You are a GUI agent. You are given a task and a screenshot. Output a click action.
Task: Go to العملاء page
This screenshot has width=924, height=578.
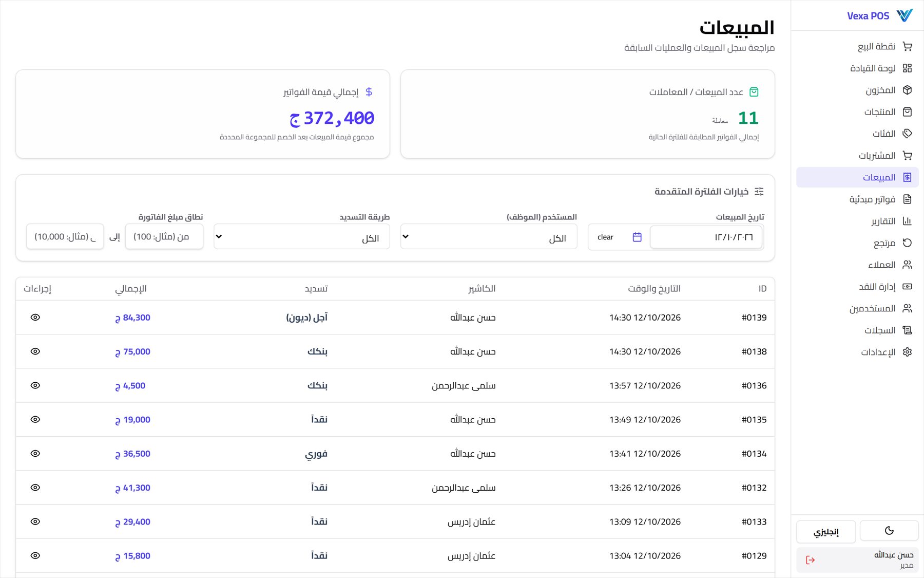coord(857,265)
